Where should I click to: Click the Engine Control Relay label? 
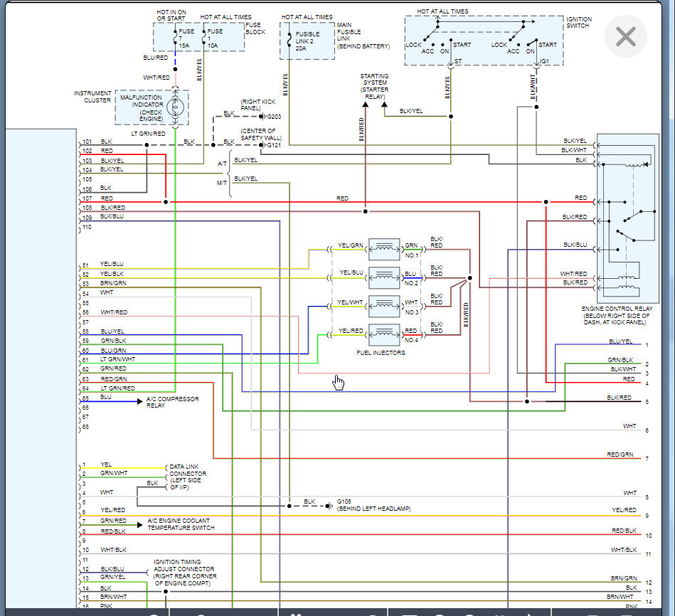[617, 316]
